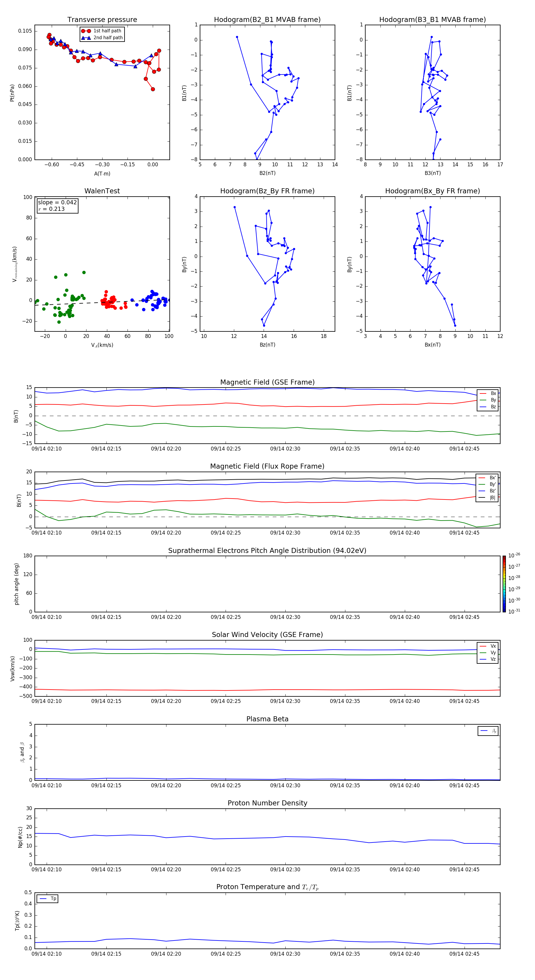This screenshot has width=535, height=980.
Task: Click the 'Proton Temperature and Te/Tp' title
Action: coord(267,887)
